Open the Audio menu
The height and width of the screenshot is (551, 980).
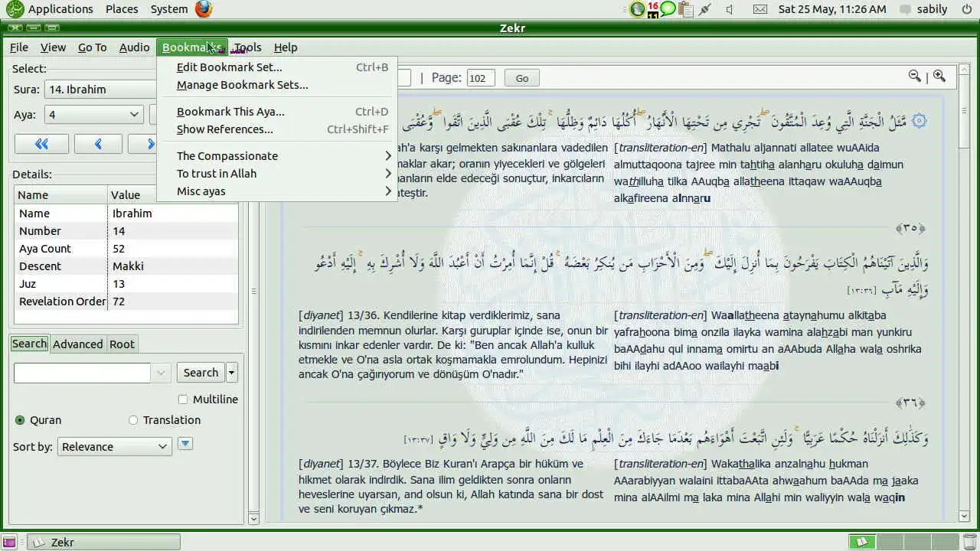[x=134, y=47]
